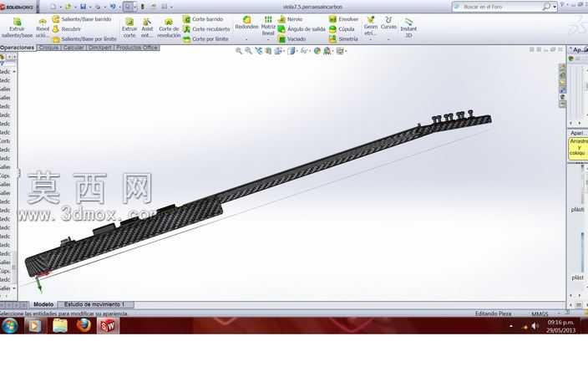
Task: Select the Recubrir feature tool
Action: click(x=67, y=29)
